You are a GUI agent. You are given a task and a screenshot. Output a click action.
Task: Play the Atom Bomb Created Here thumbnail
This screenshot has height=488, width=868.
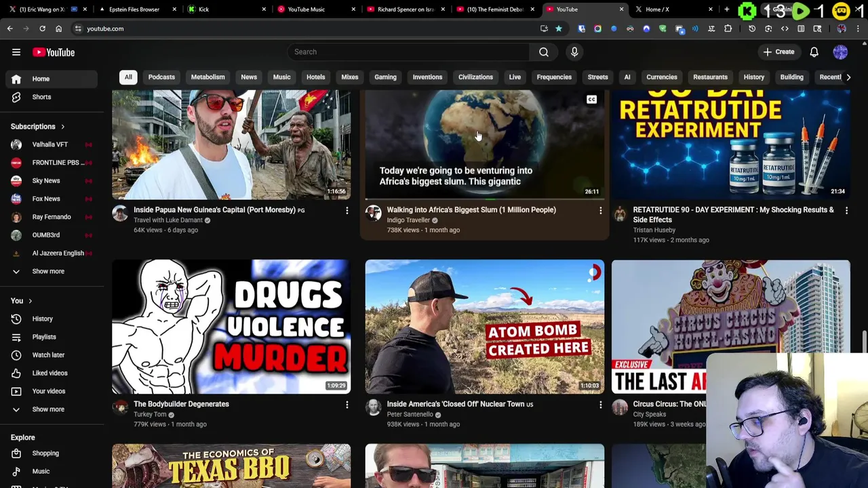tap(484, 327)
